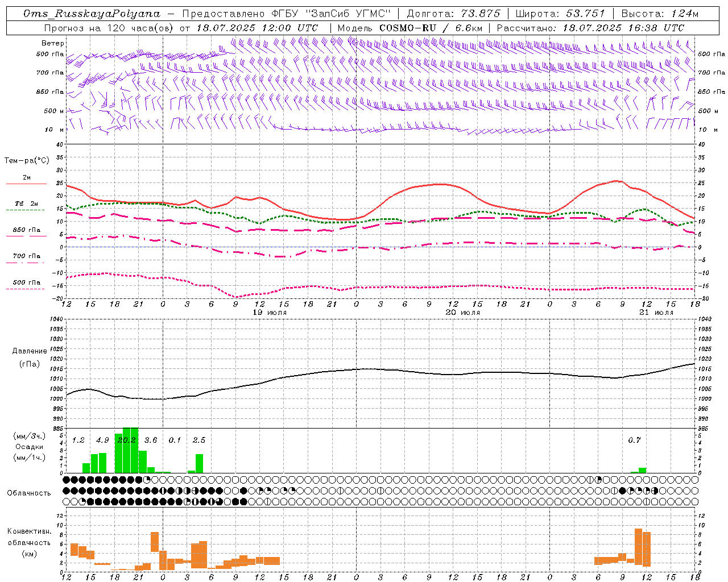Viewport: 728px width, 582px height.
Task: Select the (мм/1ч.) unit label
Action: coord(30,458)
